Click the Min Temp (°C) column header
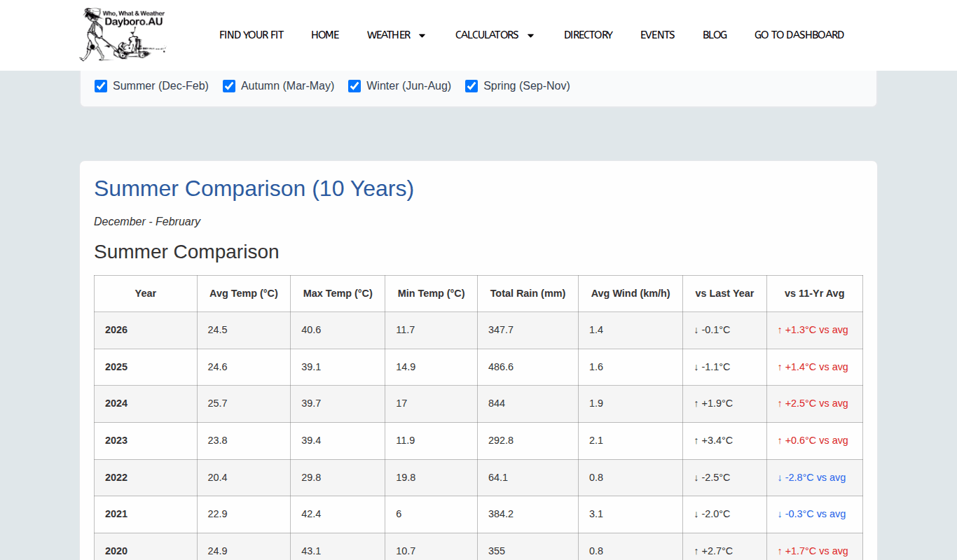 (x=432, y=293)
